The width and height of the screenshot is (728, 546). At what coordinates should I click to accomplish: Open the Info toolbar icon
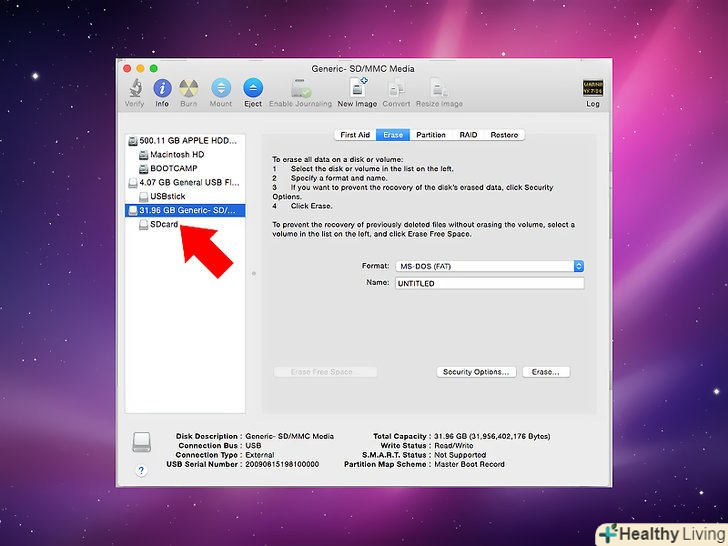click(162, 88)
